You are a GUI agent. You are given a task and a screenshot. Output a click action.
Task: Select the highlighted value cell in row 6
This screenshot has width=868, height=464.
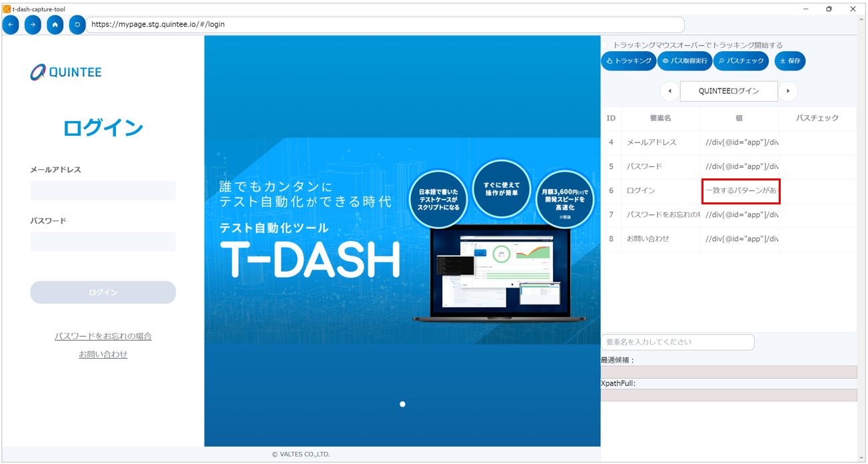click(740, 191)
